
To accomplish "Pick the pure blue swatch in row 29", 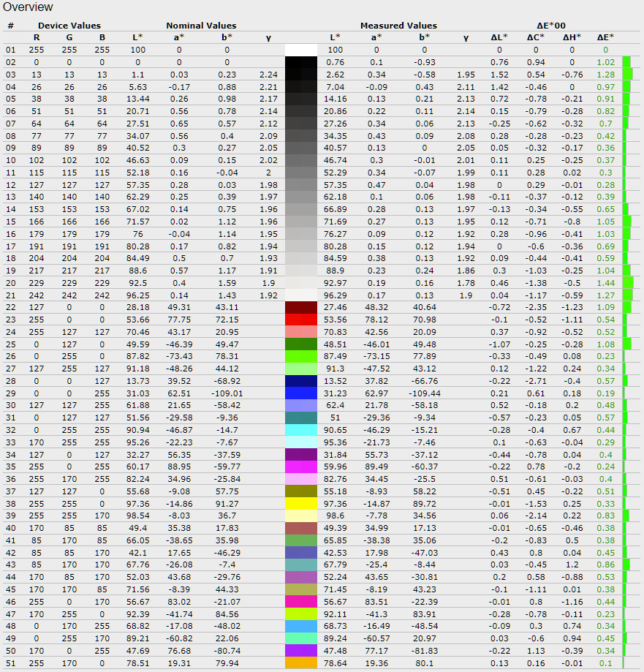I will (x=300, y=393).
